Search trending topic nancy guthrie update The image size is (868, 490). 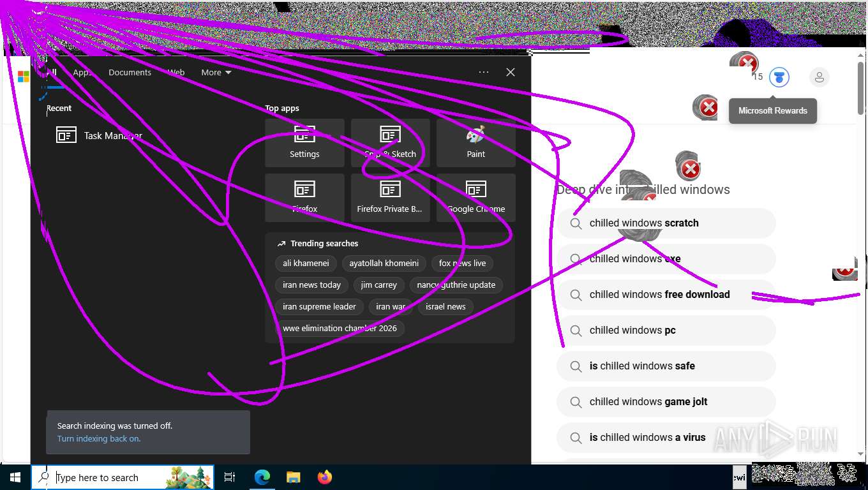pos(456,285)
